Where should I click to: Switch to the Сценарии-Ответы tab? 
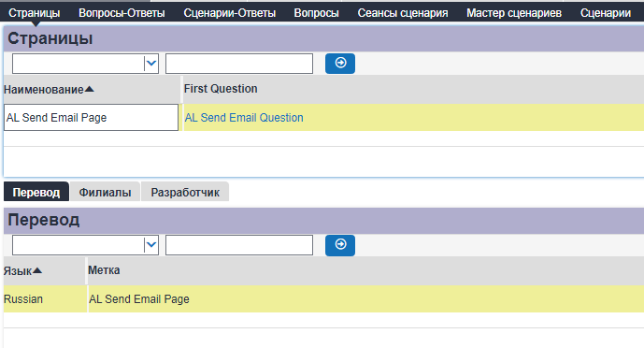click(230, 13)
